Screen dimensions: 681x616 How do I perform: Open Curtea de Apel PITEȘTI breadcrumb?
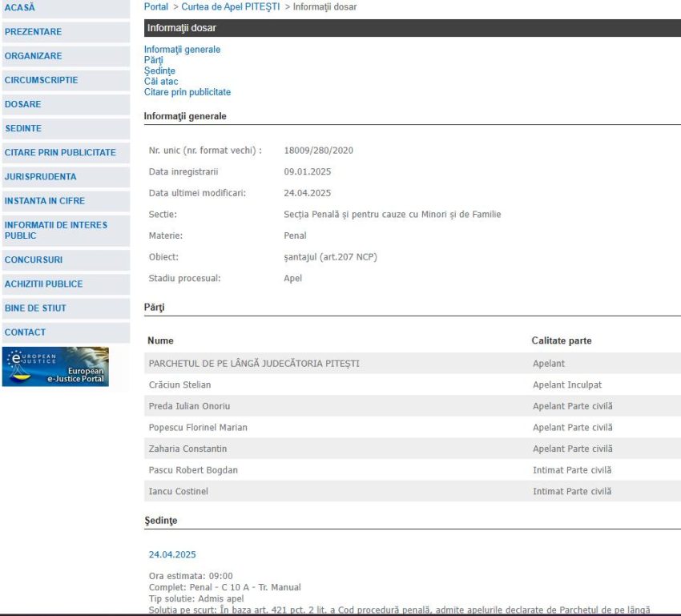(231, 7)
